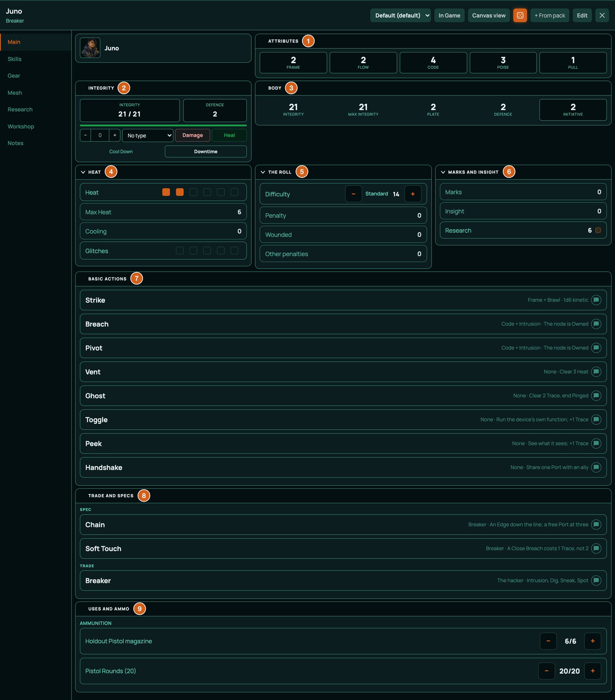Open the No type damage dropdown

coord(148,135)
